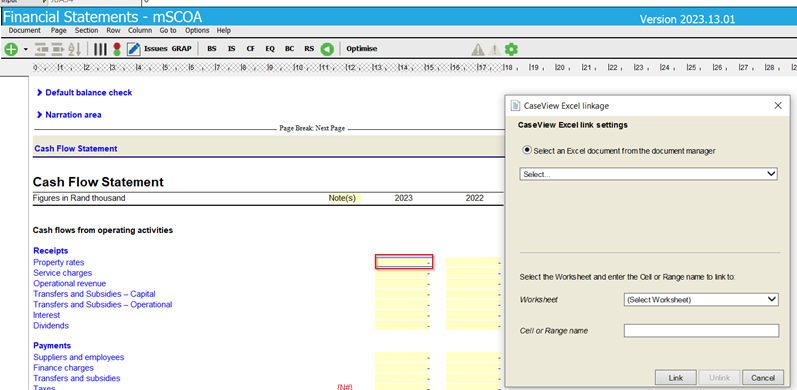Click the Finance charges row label
The height and width of the screenshot is (390, 797).
coord(64,368)
